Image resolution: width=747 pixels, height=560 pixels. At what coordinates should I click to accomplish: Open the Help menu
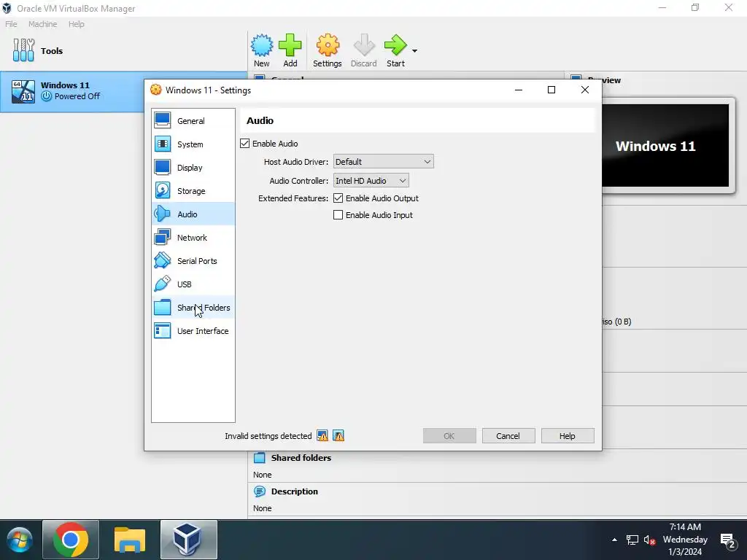tap(76, 24)
